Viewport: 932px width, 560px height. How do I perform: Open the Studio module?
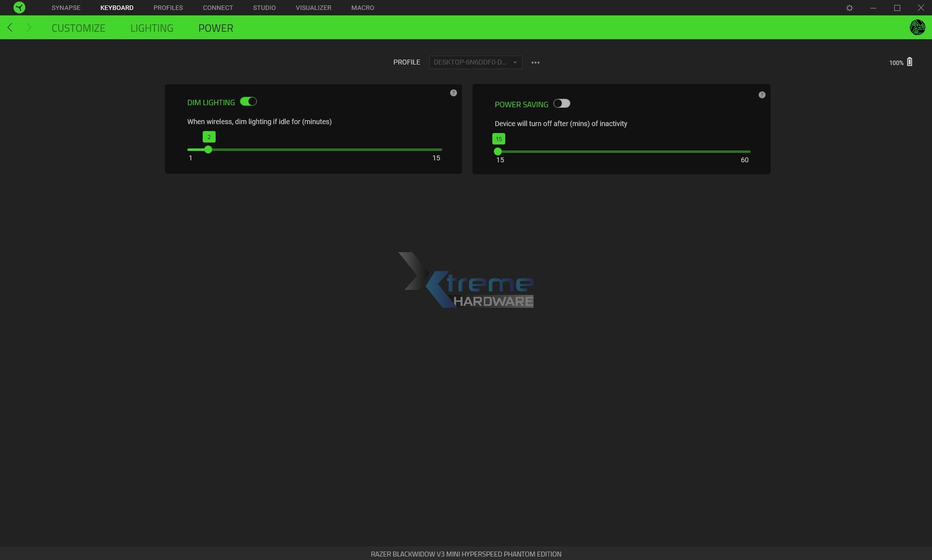tap(264, 8)
